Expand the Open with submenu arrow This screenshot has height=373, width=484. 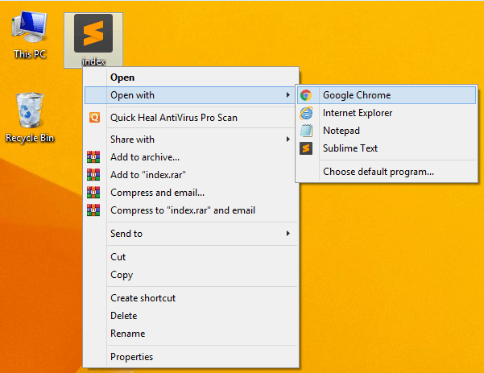tap(288, 95)
